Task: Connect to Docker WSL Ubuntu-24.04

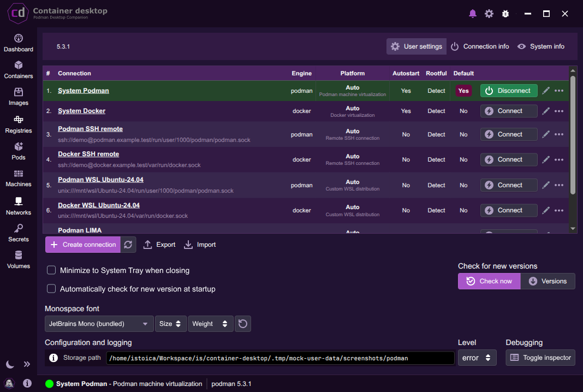Action: click(x=509, y=211)
